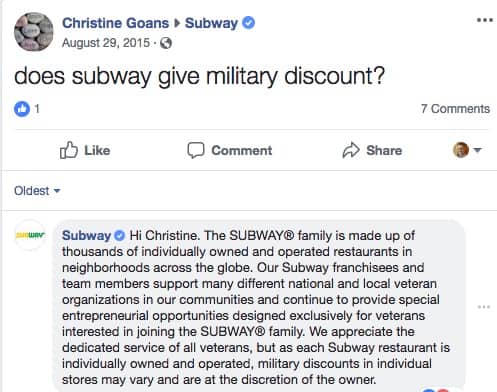Open Subway comment's three-dot options
Screen dimensions: 497x392
pyautogui.click(x=484, y=307)
